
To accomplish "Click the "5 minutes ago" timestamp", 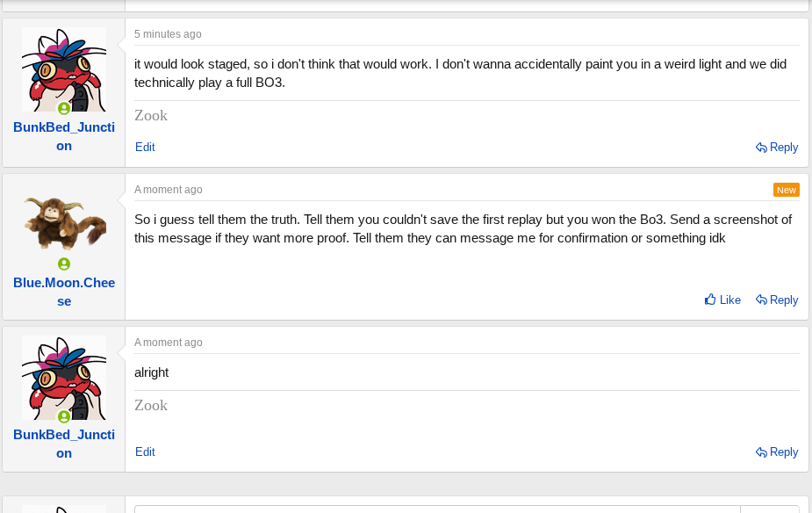I will coord(168,34).
